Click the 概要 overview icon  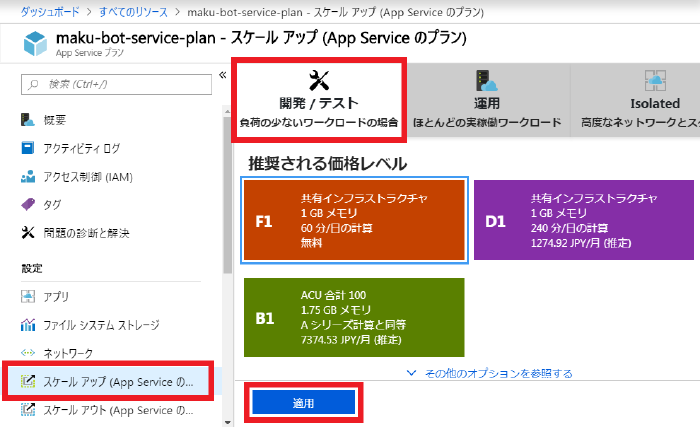(x=28, y=120)
